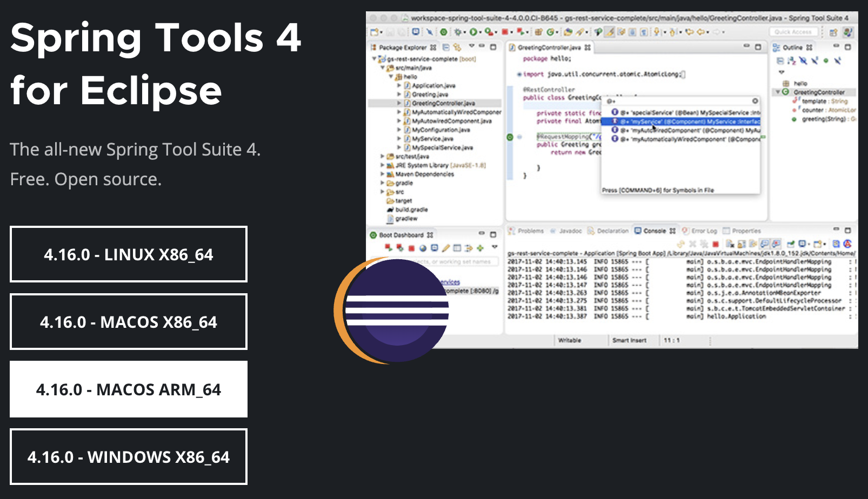Click the Open Perspective icon beside Quick Access
Screen dimensions: 868x499
coord(833,32)
